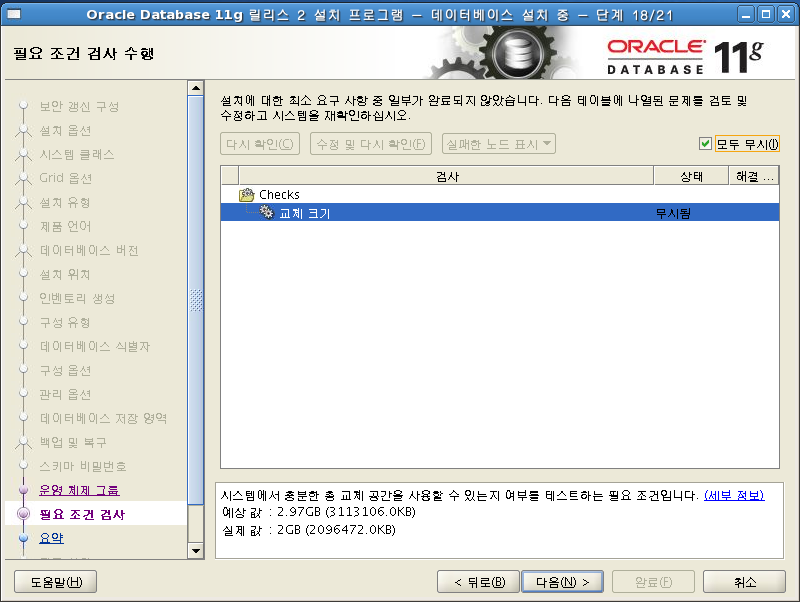Click the 실제 값 2GB text
800x602 pixels.
[309, 530]
